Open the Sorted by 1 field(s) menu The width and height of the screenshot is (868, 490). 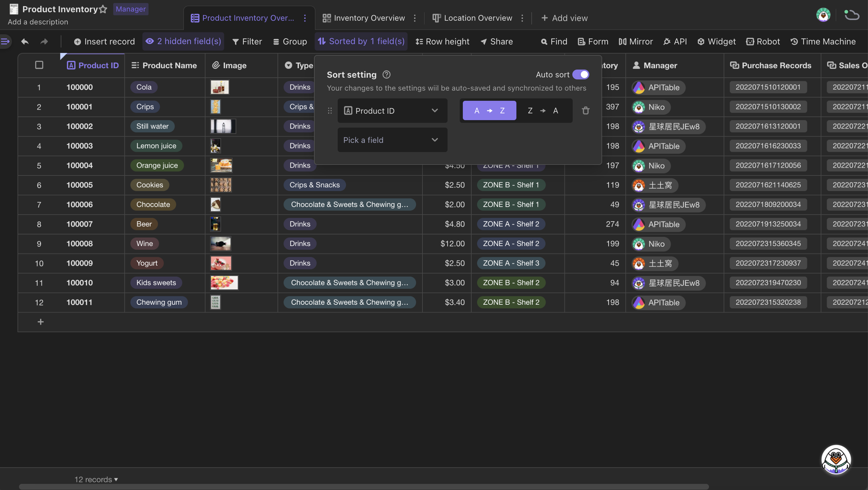coord(361,41)
